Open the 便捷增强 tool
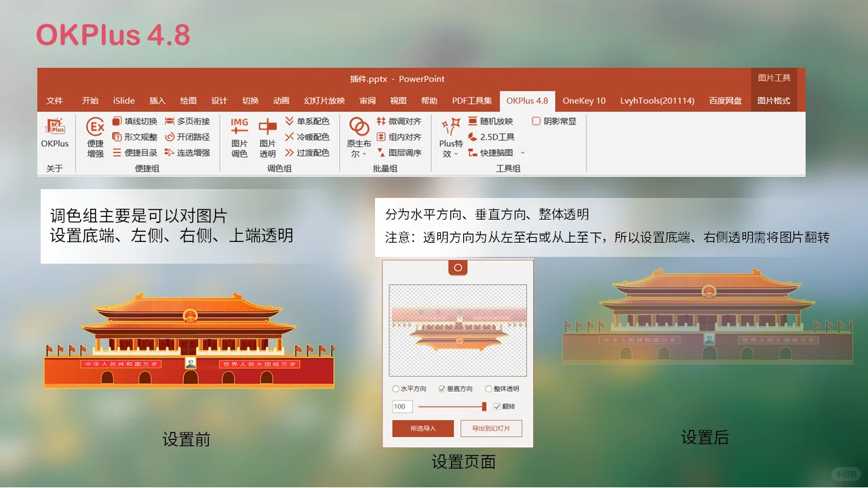Viewport: 868px width, 488px height. coord(96,138)
